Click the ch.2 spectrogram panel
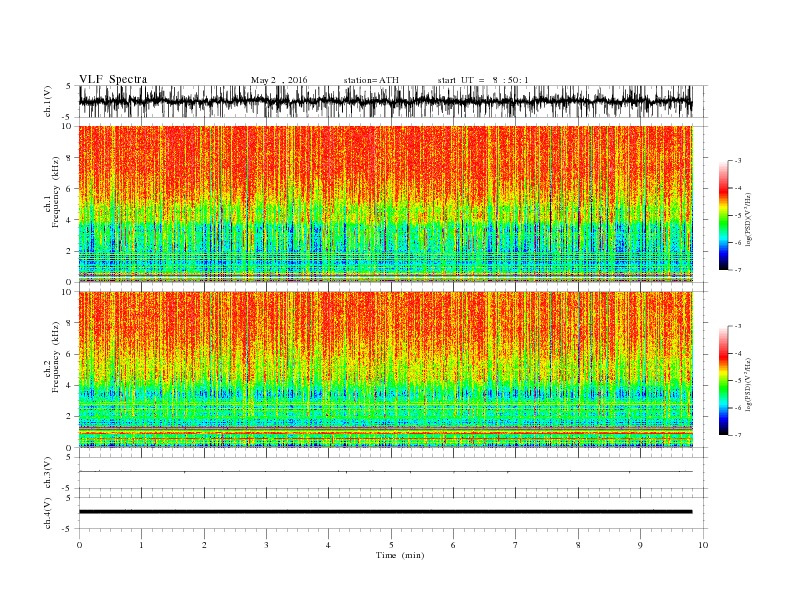Viewport: 792px width, 612px height. 385,370
